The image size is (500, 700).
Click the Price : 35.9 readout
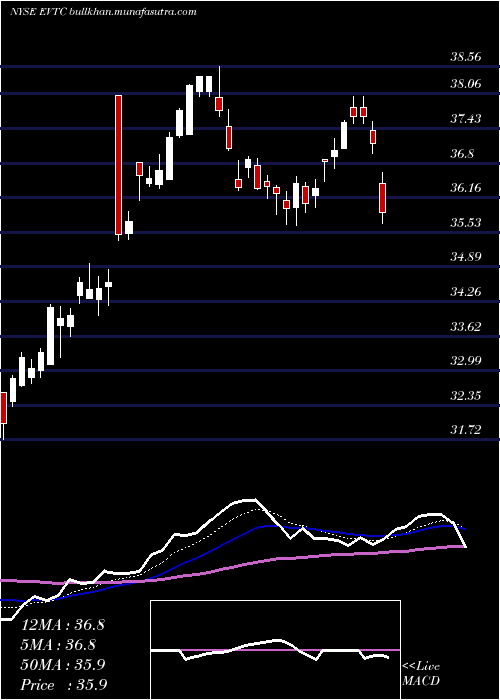coord(63,685)
